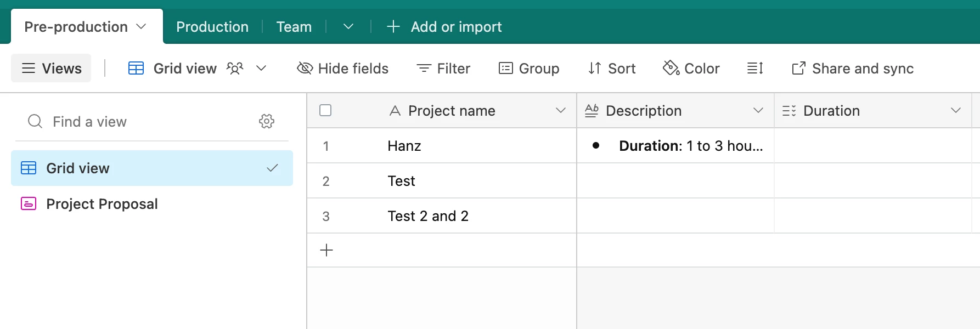Viewport: 980px width, 329px height.
Task: Switch to the Team tab
Action: click(x=294, y=27)
